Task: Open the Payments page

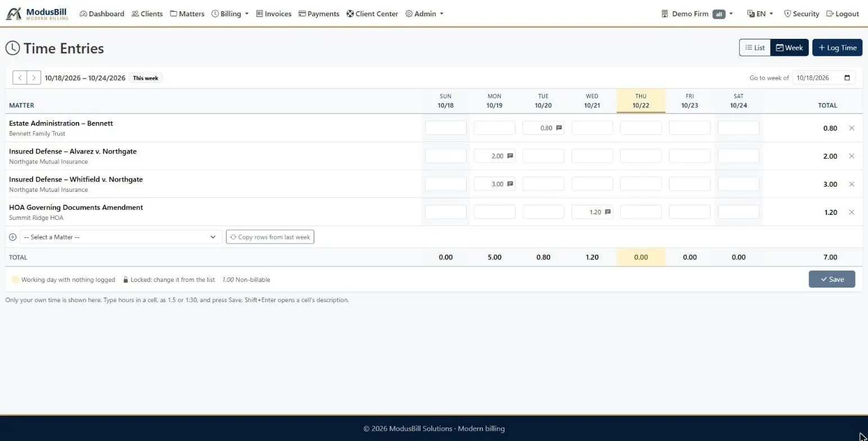Action: click(319, 13)
